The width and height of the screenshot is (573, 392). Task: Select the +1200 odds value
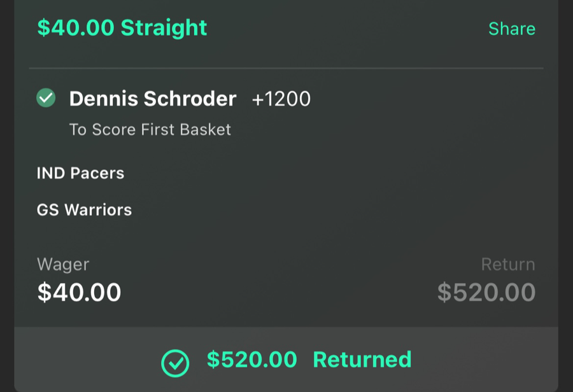pyautogui.click(x=281, y=98)
